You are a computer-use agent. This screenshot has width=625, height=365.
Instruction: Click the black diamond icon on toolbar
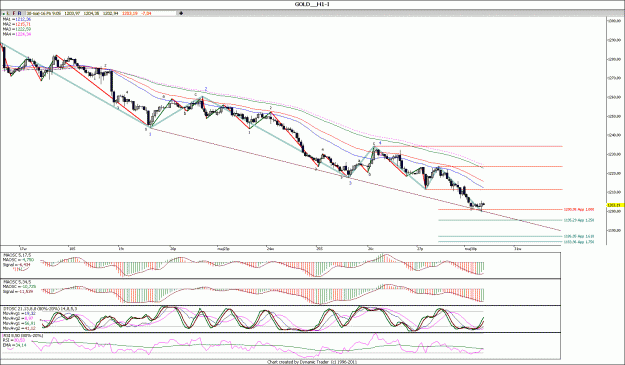(x=181, y=13)
